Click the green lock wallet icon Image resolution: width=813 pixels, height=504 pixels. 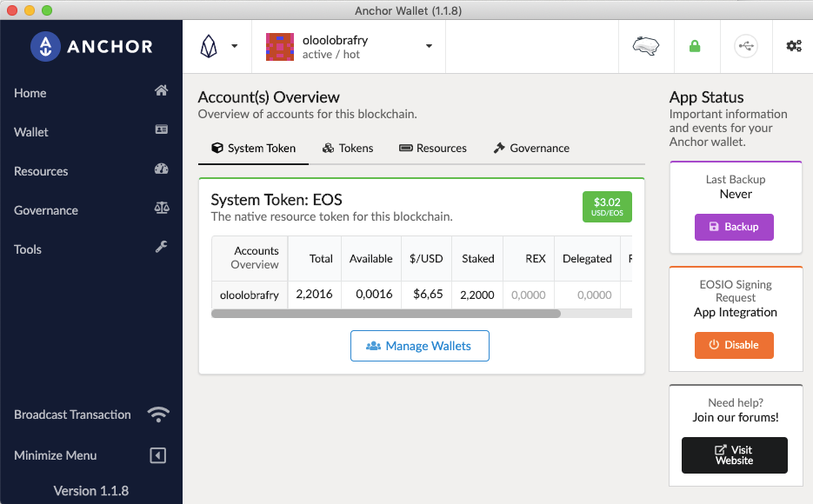click(x=695, y=46)
